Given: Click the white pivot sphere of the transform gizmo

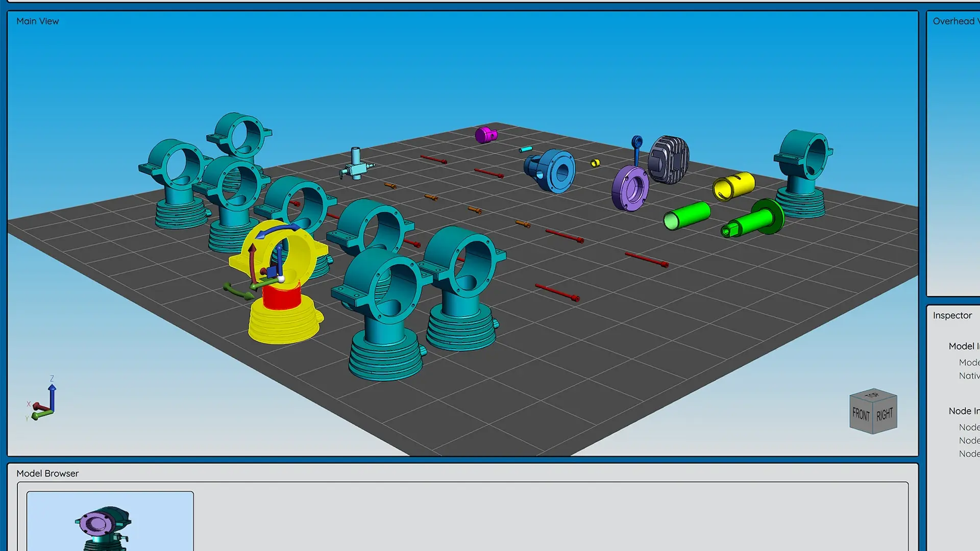Looking at the screenshot, I should tap(281, 280).
